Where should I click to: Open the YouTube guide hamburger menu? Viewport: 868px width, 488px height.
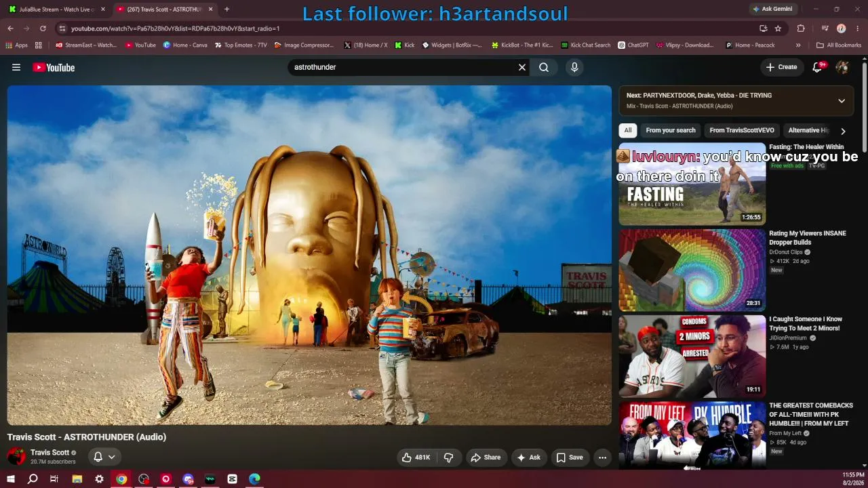pyautogui.click(x=16, y=67)
